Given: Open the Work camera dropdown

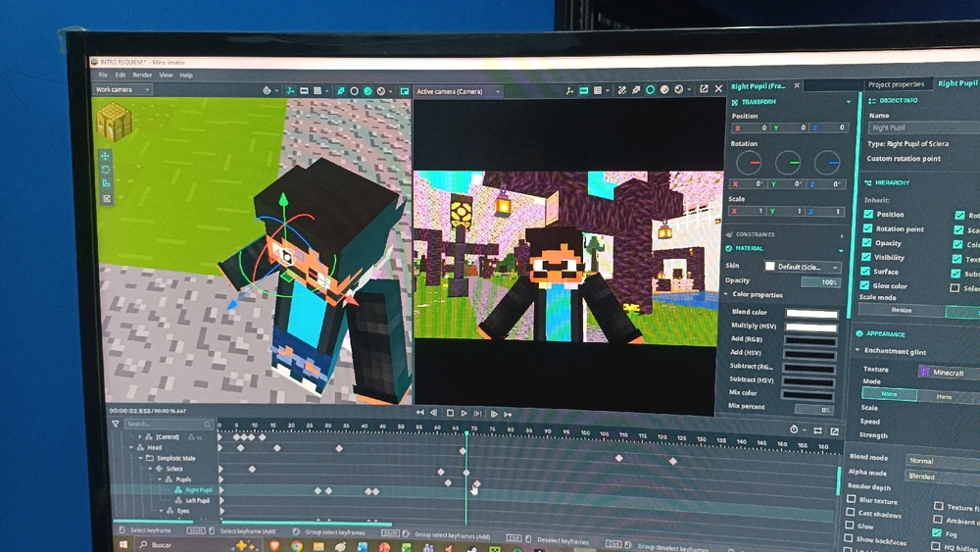Looking at the screenshot, I should coord(122,89).
